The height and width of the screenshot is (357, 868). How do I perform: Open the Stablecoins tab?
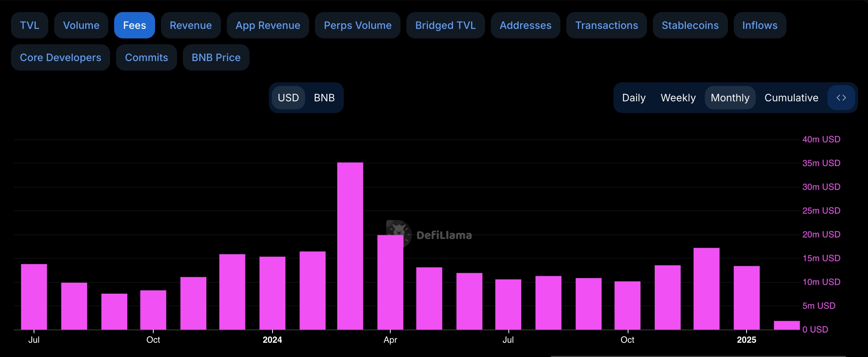(x=690, y=25)
